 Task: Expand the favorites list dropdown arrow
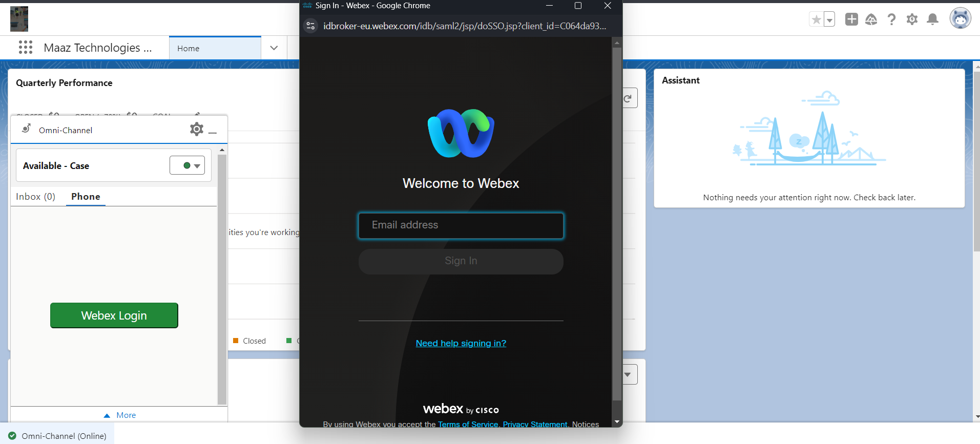tap(829, 19)
